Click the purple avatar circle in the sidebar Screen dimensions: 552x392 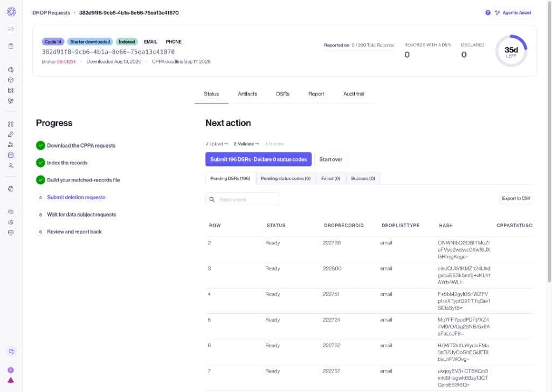[x=11, y=370]
